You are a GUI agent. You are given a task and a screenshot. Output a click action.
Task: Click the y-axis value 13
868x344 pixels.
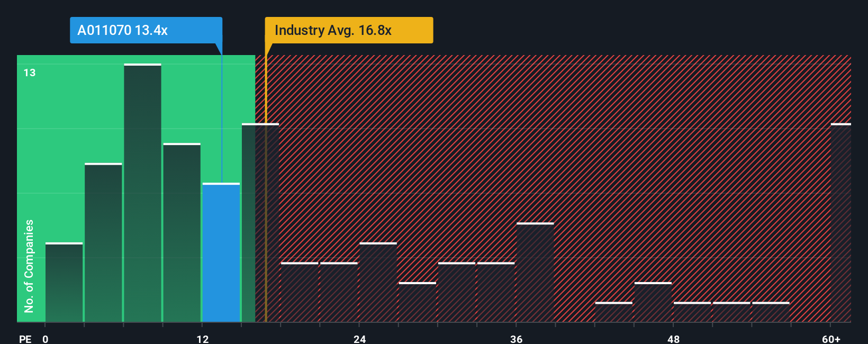pos(30,73)
